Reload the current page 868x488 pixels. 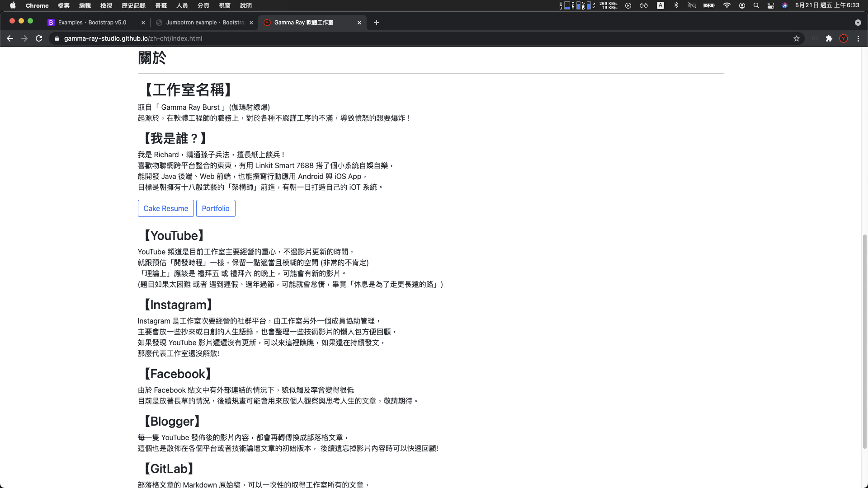(39, 38)
